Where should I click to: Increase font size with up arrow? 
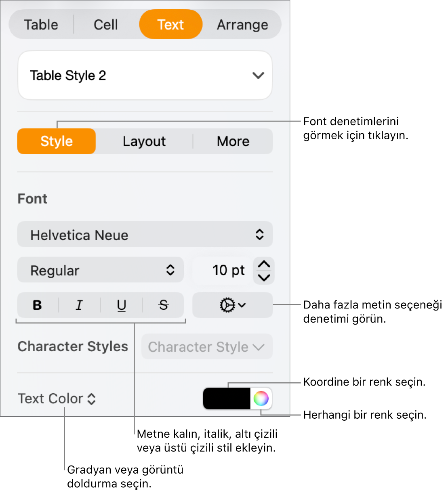pos(264,264)
